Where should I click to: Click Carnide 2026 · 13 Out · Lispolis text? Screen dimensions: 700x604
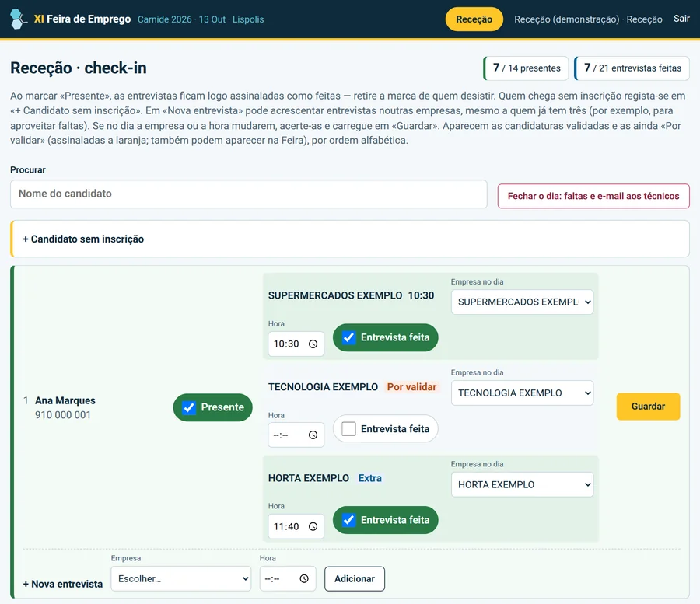tap(201, 19)
